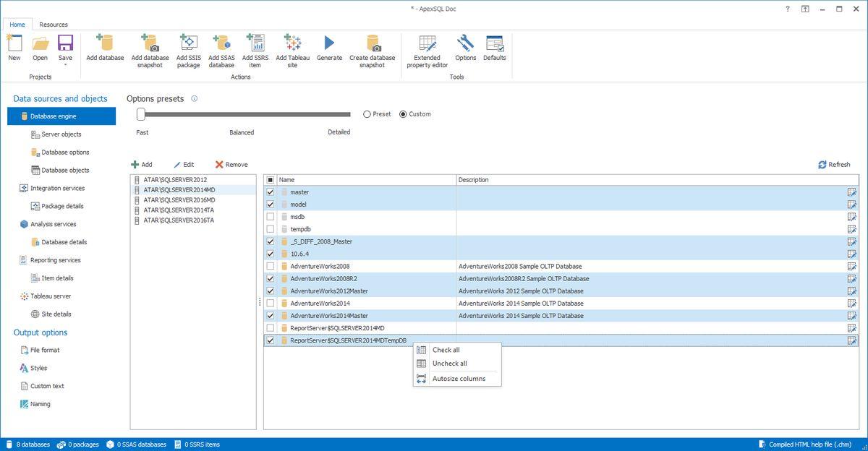Edit description icon for master row
Viewport: 868px width, 451px height.
pyautogui.click(x=852, y=192)
